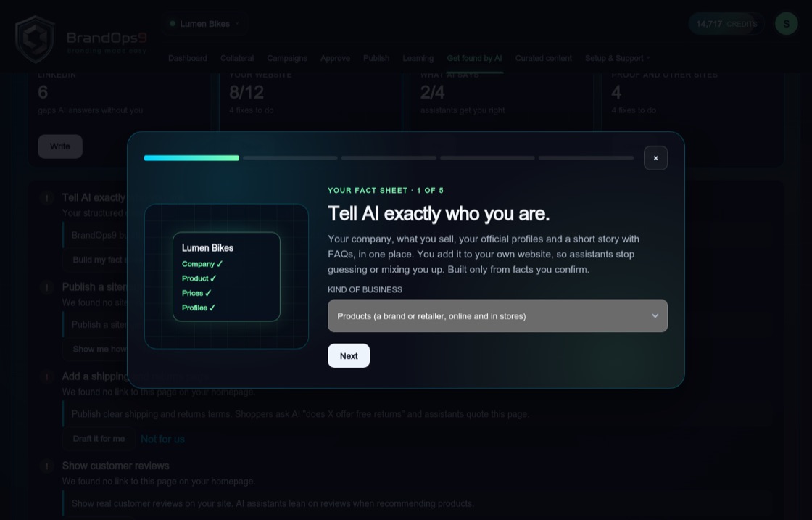Close the fact sheet dialog

(655, 158)
